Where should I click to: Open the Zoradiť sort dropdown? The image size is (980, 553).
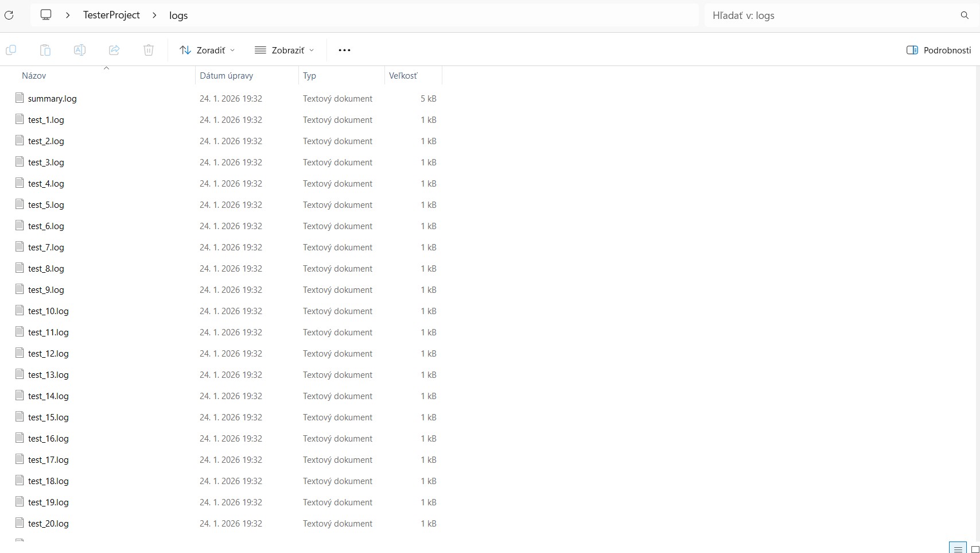(x=207, y=50)
